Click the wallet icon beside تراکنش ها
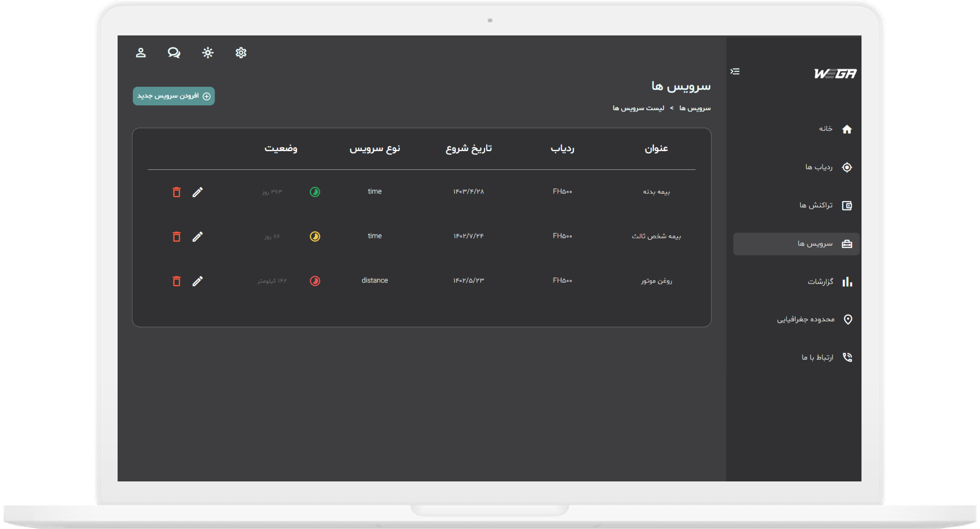This screenshot has width=980, height=529. point(847,206)
